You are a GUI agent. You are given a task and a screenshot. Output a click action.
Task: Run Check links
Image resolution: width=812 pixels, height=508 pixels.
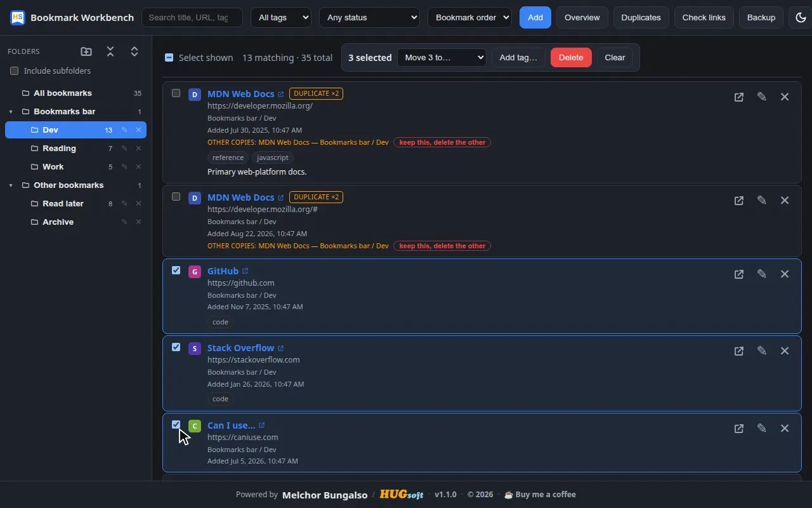704,17
